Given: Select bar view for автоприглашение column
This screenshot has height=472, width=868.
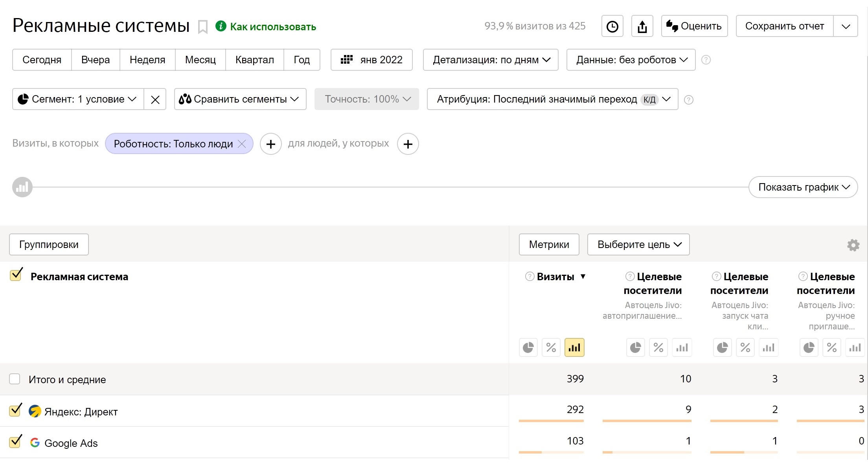Looking at the screenshot, I should point(682,347).
